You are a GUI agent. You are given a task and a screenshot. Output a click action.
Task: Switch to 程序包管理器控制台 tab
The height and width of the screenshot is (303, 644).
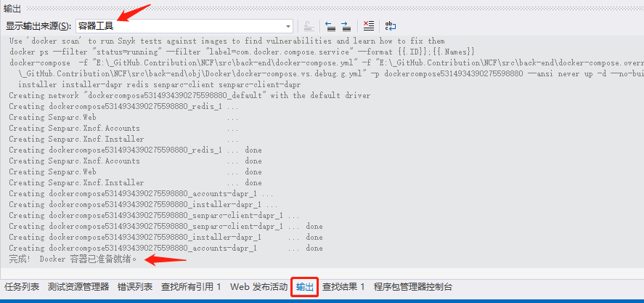(x=413, y=287)
